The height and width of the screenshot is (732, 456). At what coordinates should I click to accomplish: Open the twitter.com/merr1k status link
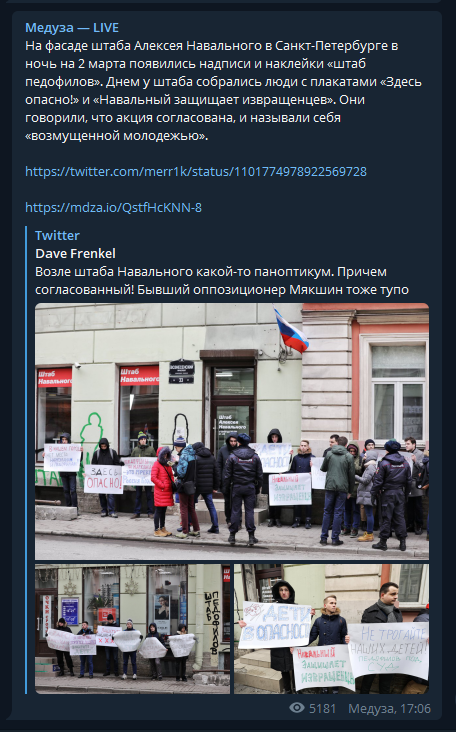tap(196, 171)
